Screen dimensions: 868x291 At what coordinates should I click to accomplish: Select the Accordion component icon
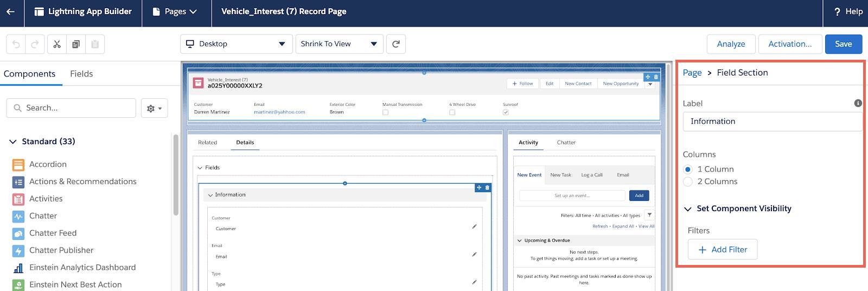pyautogui.click(x=18, y=165)
